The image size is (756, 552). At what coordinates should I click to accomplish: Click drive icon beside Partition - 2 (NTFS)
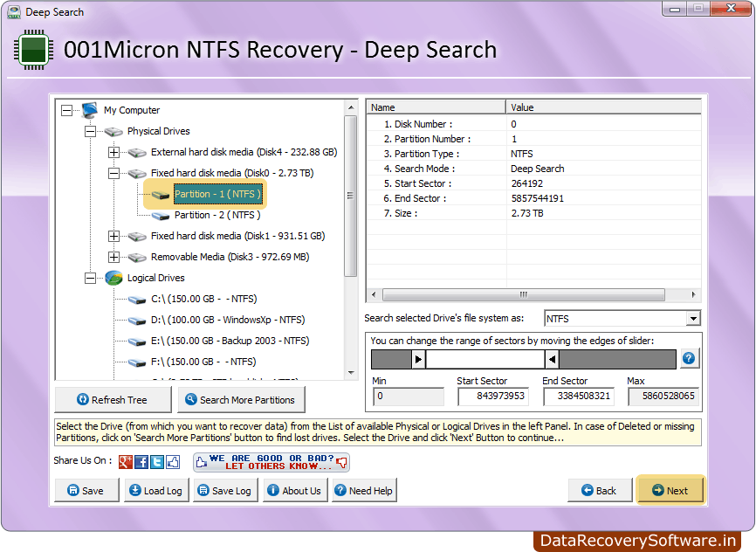pos(161,215)
